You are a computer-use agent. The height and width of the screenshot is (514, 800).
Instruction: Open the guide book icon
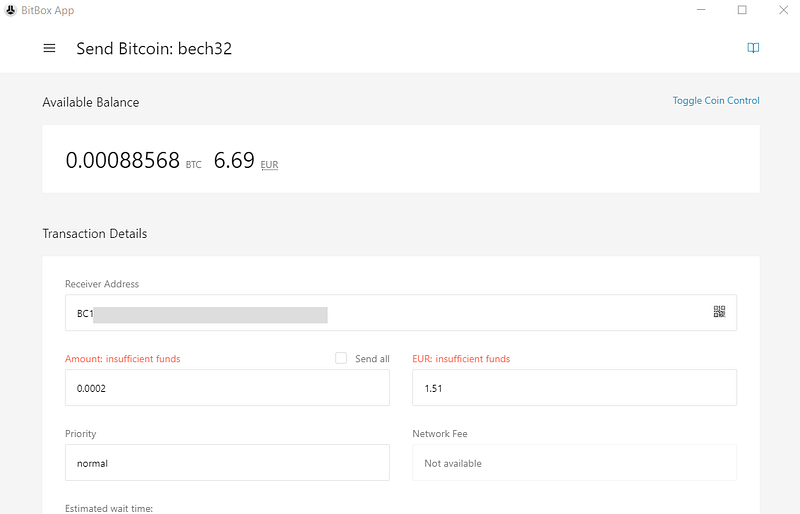[753, 48]
